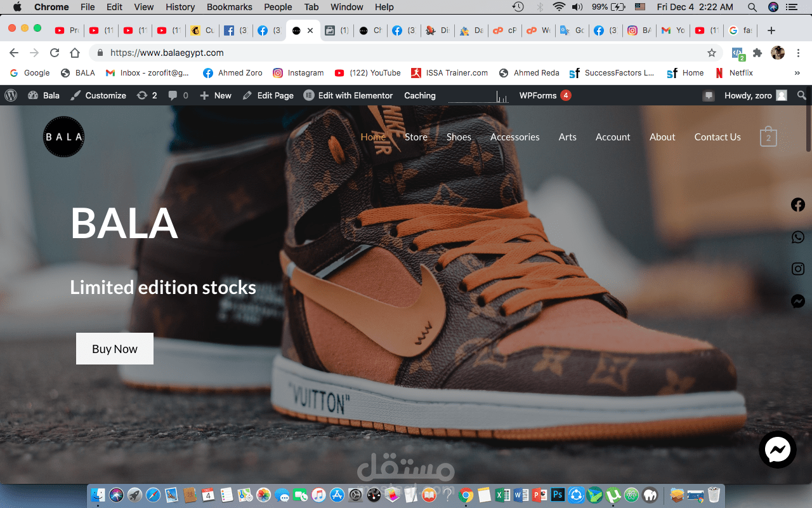Open the green extension with badge 2
This screenshot has height=508, width=812.
(x=738, y=54)
